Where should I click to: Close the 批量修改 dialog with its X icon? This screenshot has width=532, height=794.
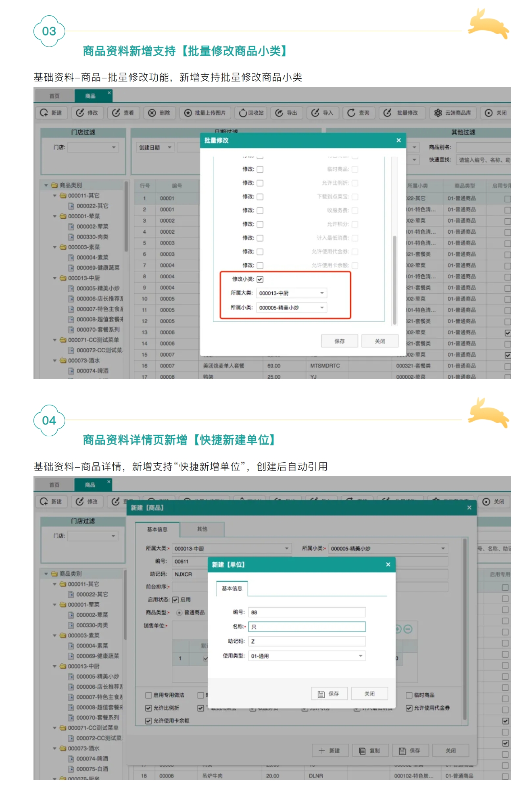(x=398, y=140)
